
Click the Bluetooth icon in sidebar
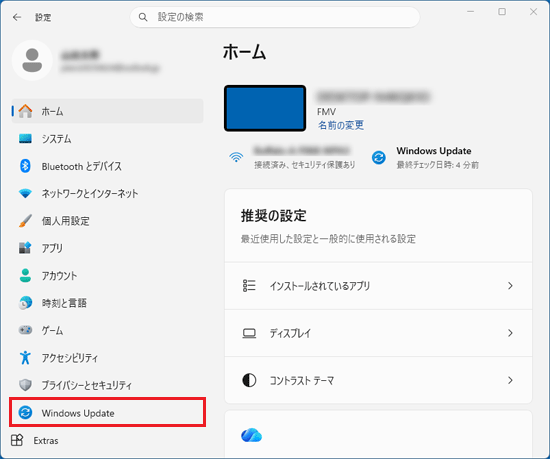pyautogui.click(x=25, y=166)
